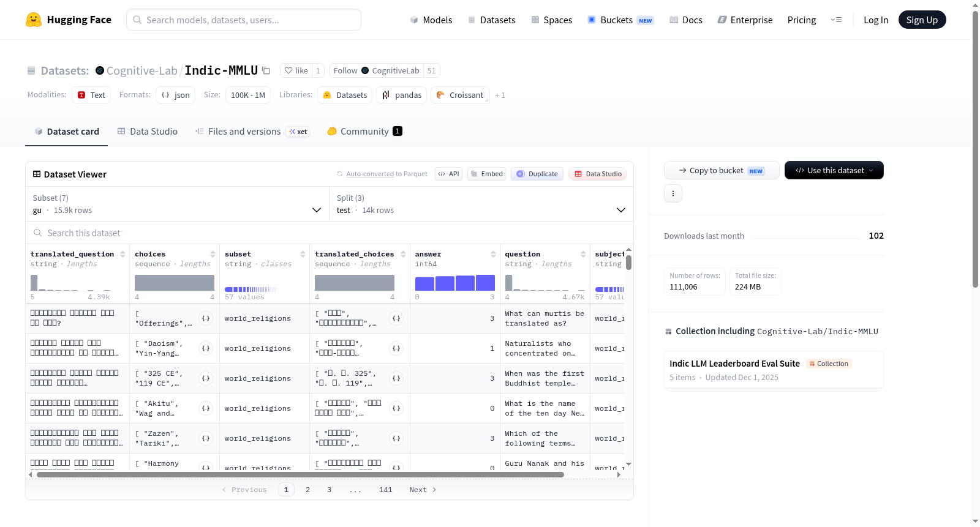Expand the Split (3) dropdown
Screen dimensions: 980x527
tap(481, 204)
